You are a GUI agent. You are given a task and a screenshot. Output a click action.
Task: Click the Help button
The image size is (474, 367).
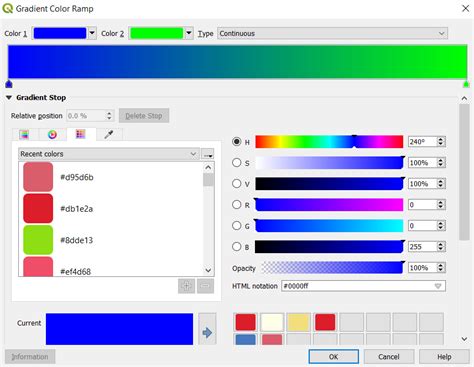(x=444, y=357)
